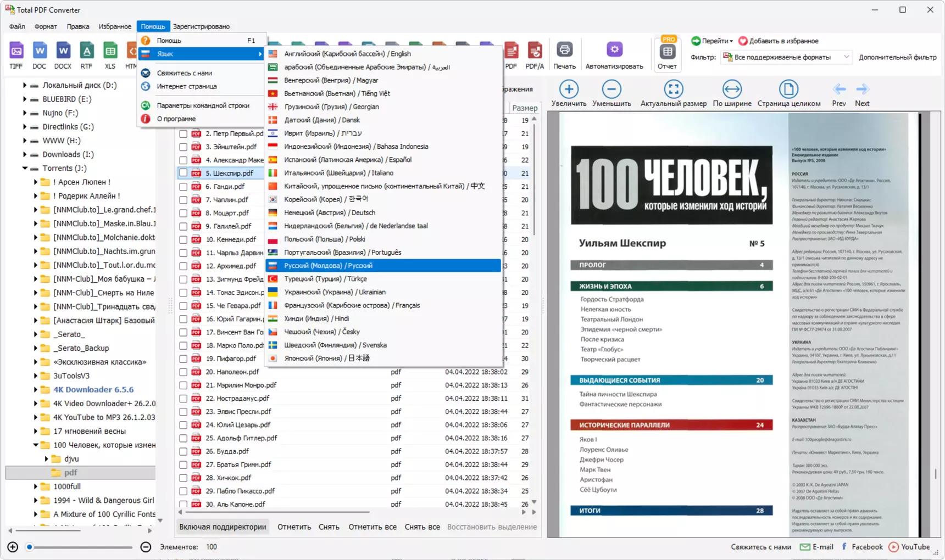
Task: Select the pdf folder in tree
Action: click(70, 473)
